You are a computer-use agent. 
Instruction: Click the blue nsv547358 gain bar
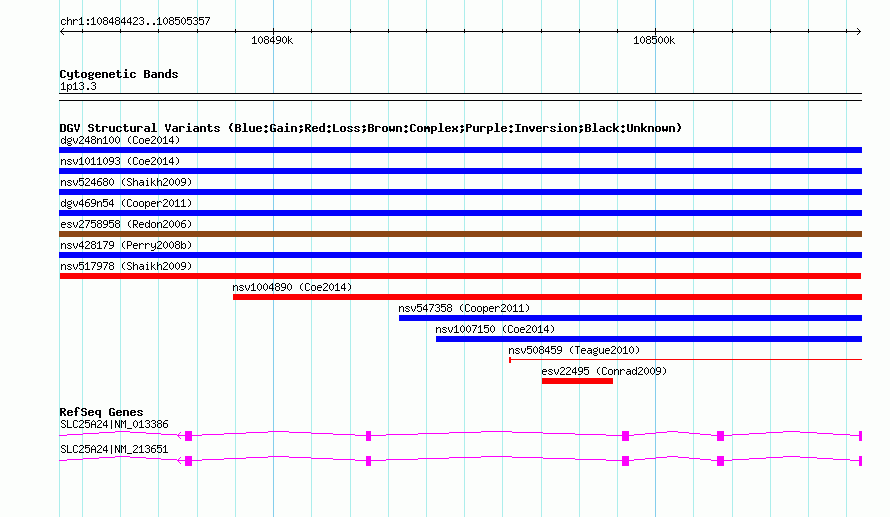coord(631,318)
